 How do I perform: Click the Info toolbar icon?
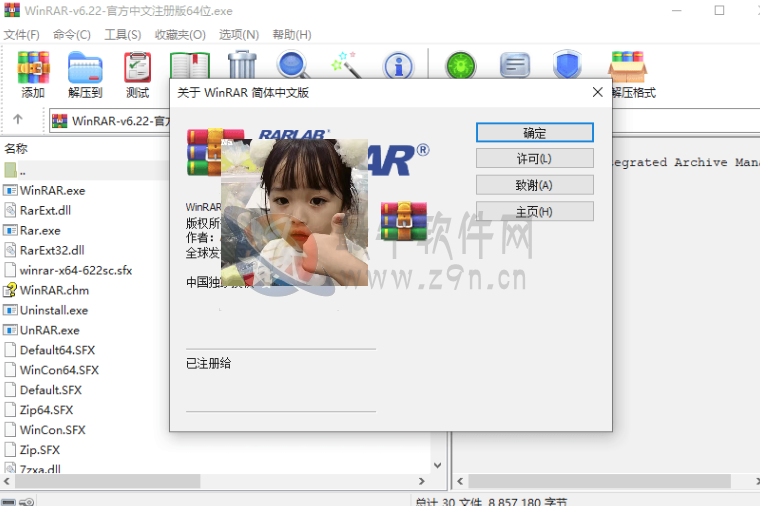pos(398,65)
